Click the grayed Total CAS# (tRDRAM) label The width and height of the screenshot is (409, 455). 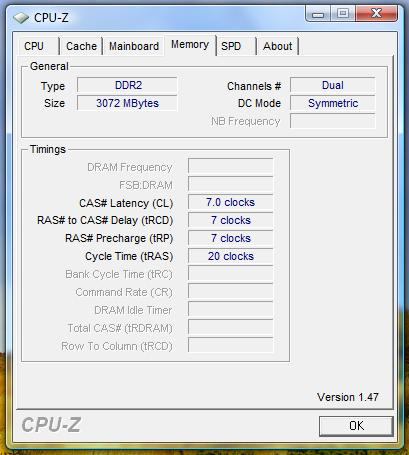click(120, 328)
